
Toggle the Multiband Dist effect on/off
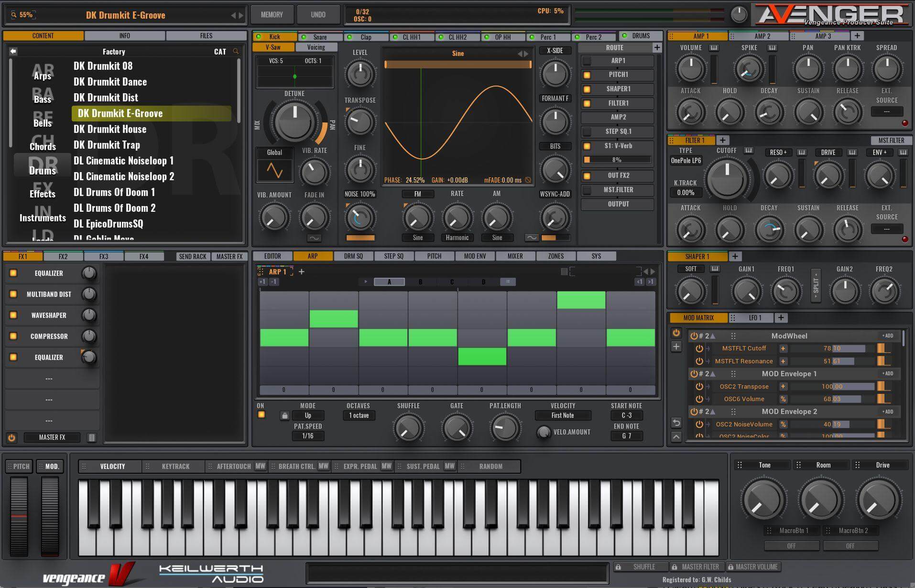[x=13, y=294]
